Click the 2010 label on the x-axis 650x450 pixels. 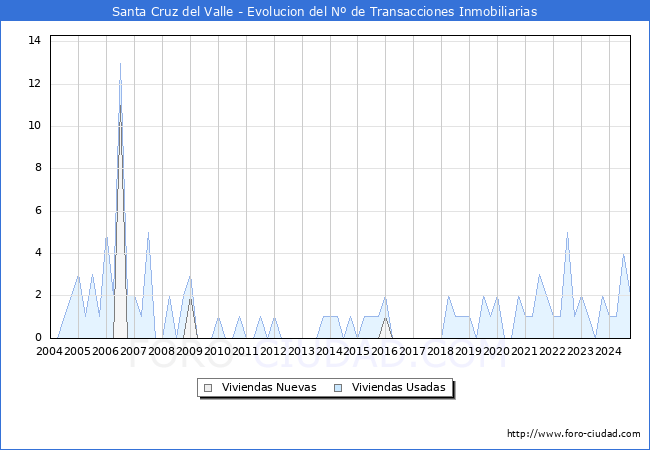pos(217,352)
